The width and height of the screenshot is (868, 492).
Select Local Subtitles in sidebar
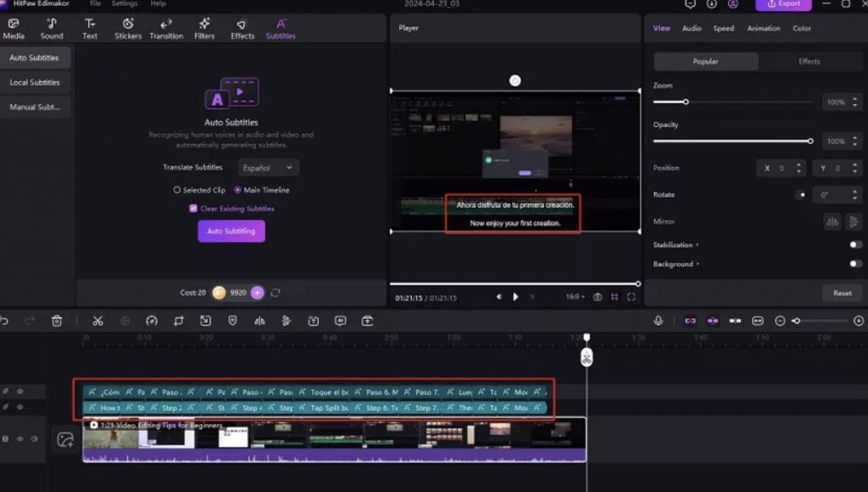tap(35, 83)
